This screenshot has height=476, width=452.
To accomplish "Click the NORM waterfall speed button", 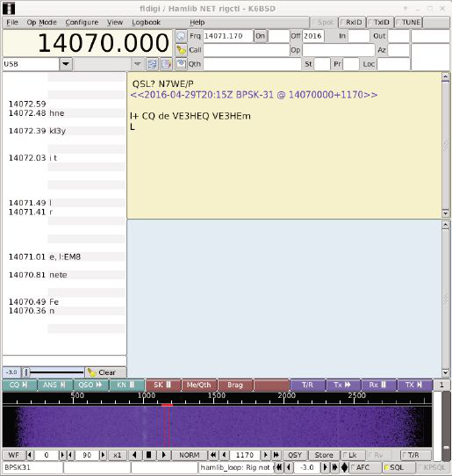I will [190, 455].
